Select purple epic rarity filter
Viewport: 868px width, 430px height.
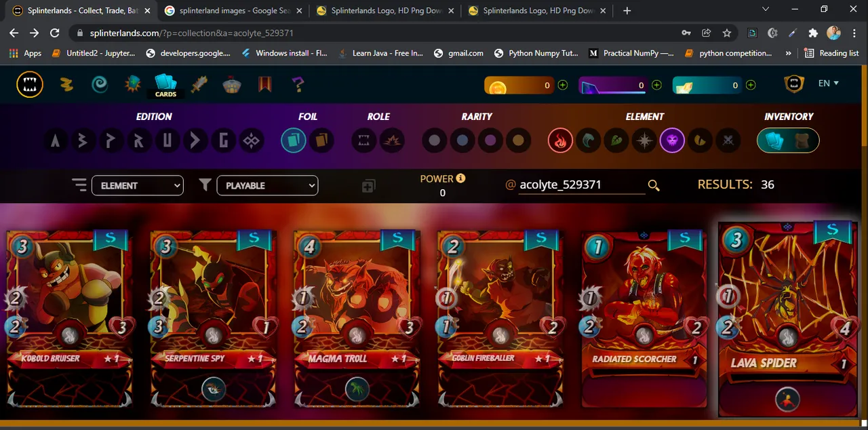pyautogui.click(x=490, y=141)
